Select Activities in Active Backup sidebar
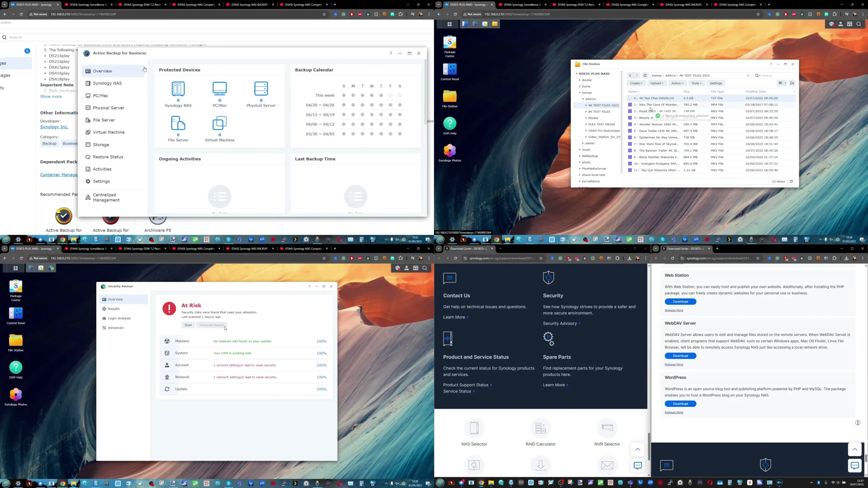This screenshot has height=488, width=868. pyautogui.click(x=113, y=169)
